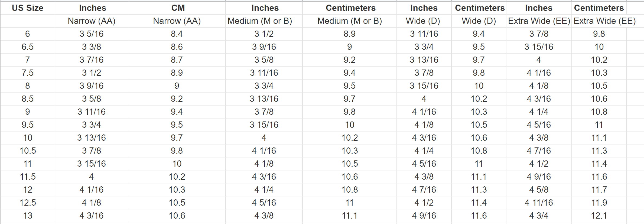Click narrow CM value 8.4
Screen dimensions: 644x224
[x=177, y=34]
